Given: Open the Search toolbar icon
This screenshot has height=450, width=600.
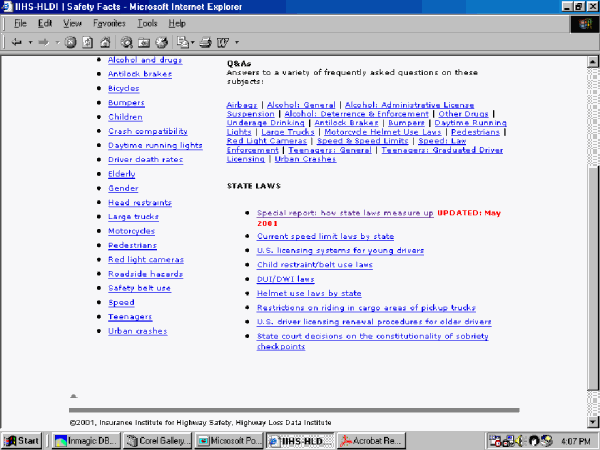Looking at the screenshot, I should 126,42.
